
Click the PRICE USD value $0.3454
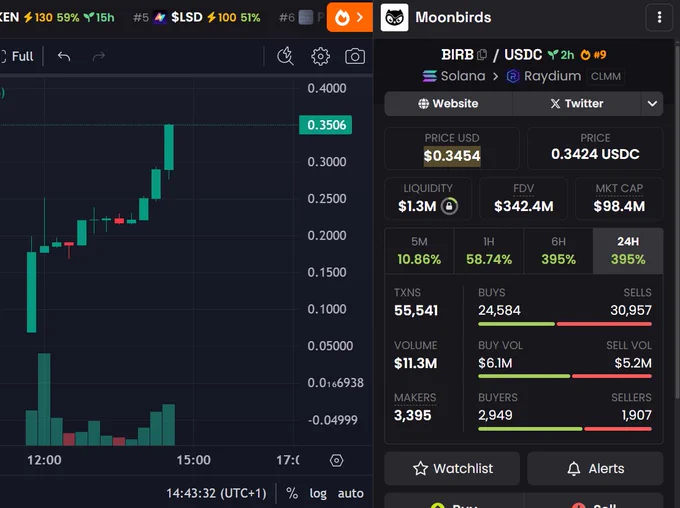(x=452, y=156)
